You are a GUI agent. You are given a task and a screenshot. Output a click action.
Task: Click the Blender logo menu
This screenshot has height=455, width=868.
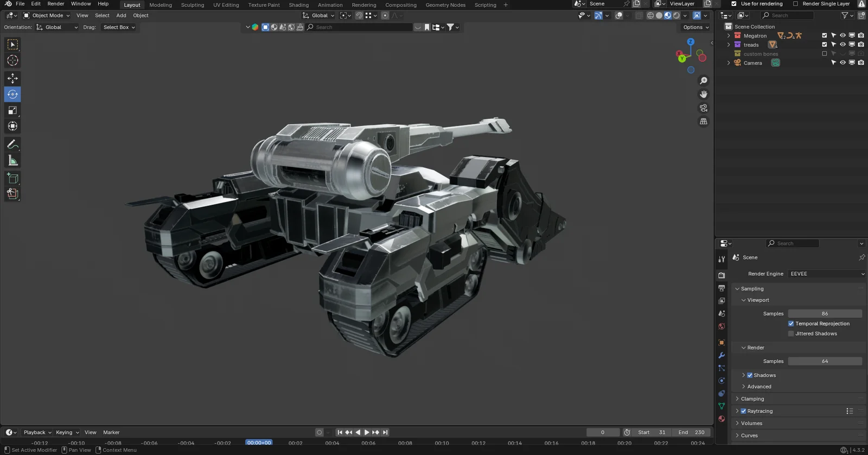8,4
